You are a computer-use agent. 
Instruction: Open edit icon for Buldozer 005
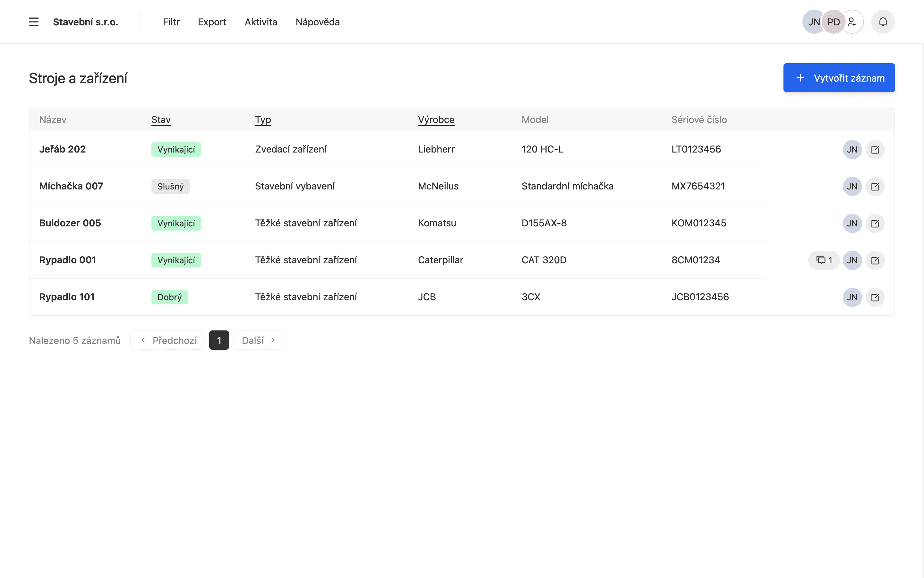point(875,223)
